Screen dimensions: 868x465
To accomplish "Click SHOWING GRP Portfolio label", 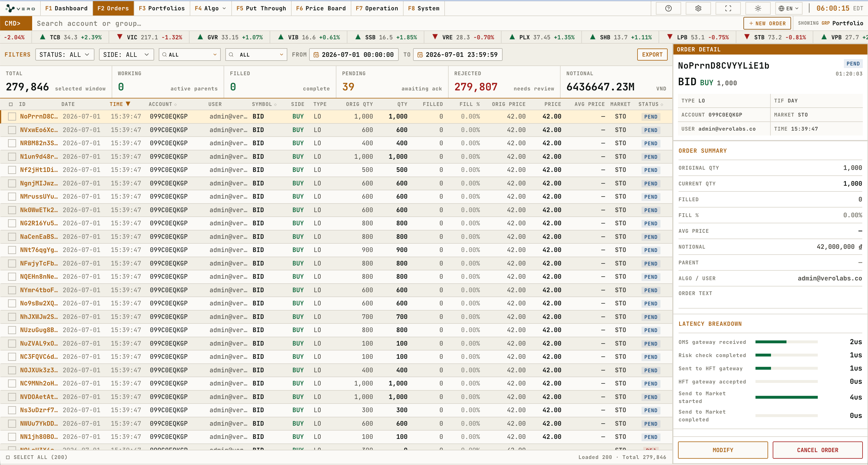I will click(830, 23).
